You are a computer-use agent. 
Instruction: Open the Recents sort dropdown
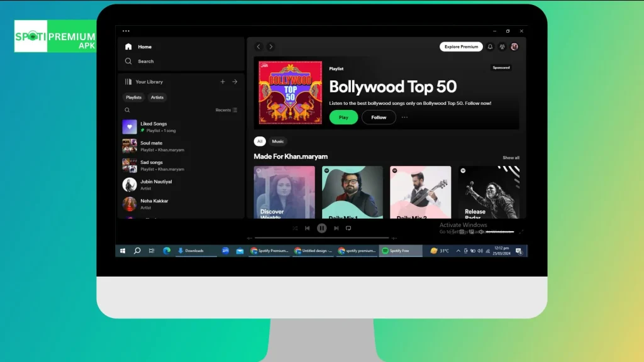point(226,110)
